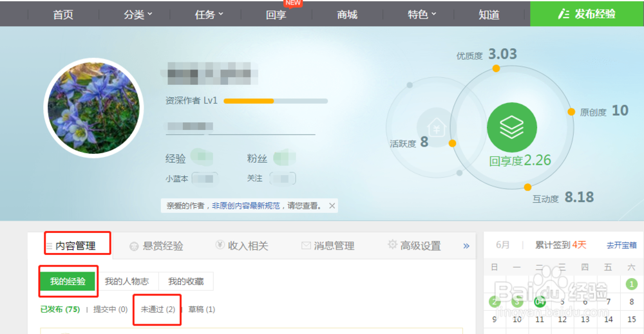Click the 互动度 orange dot marker
The width and height of the screenshot is (644, 334).
click(528, 187)
